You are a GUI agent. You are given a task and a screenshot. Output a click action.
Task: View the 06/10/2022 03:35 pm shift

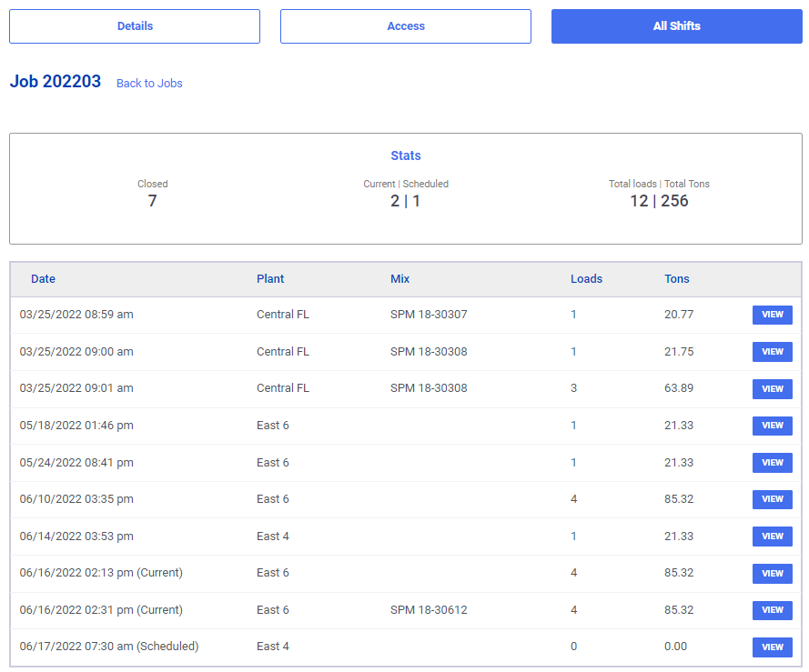772,499
